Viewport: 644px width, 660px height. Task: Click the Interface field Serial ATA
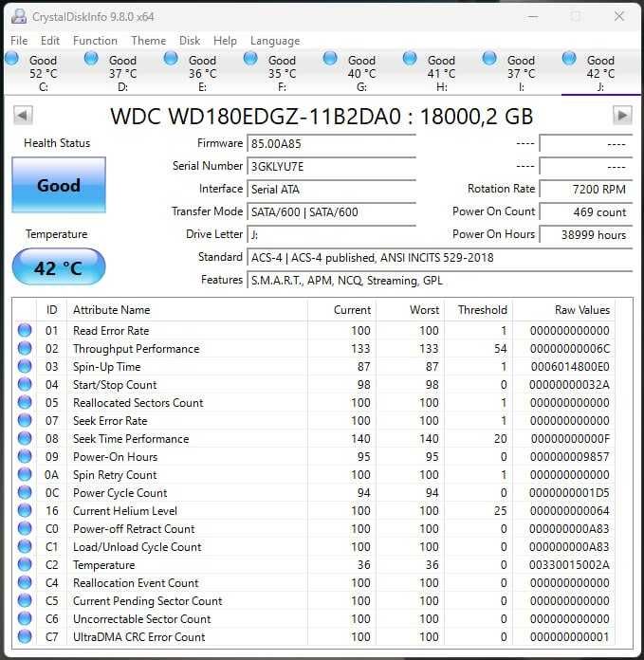tap(331, 190)
